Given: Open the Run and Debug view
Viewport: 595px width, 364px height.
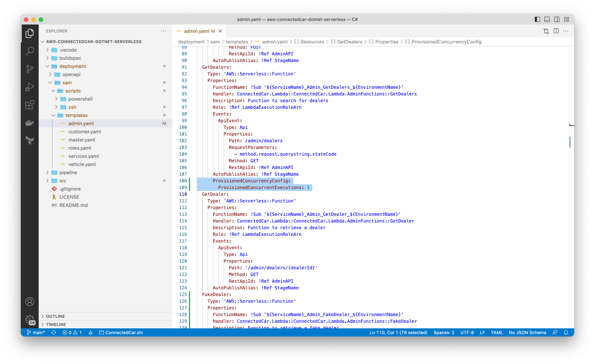Looking at the screenshot, I should pos(30,87).
